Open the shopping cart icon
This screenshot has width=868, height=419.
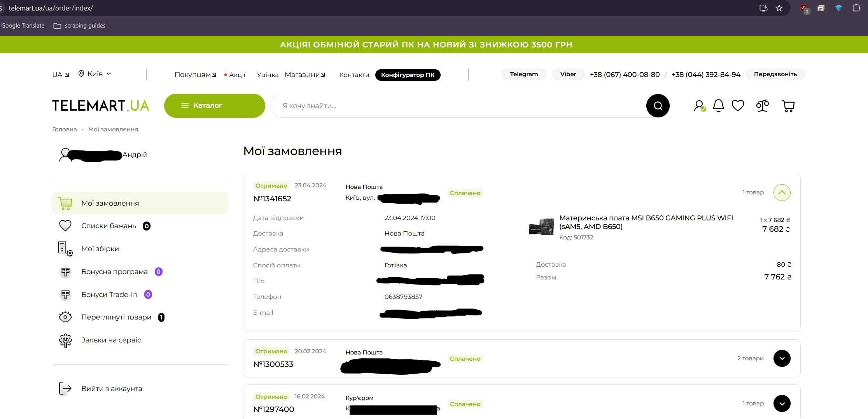pyautogui.click(x=788, y=106)
